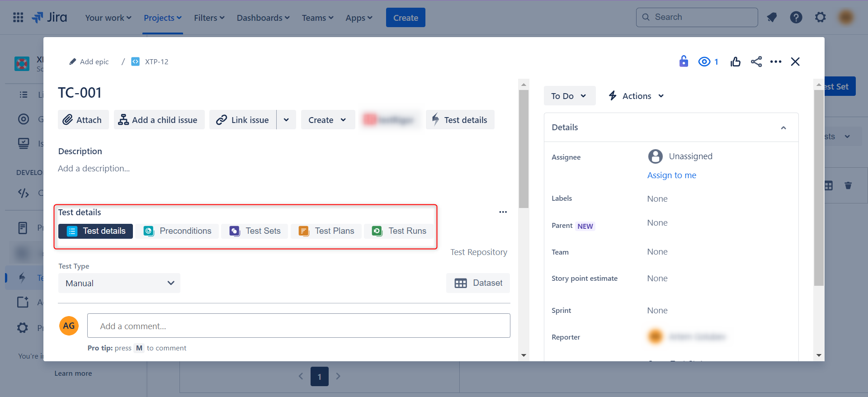Click the Attach button

pos(83,120)
